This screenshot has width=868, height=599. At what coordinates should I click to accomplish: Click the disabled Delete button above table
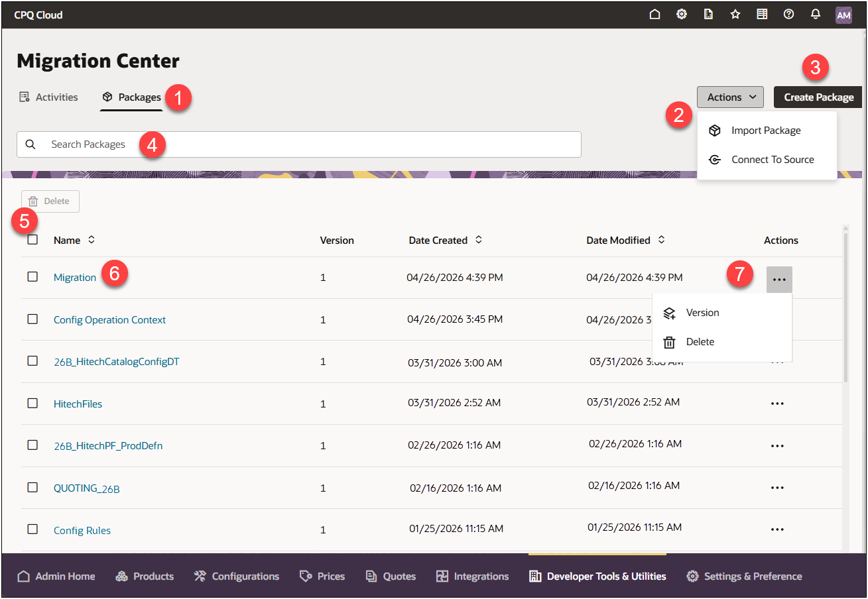click(50, 201)
